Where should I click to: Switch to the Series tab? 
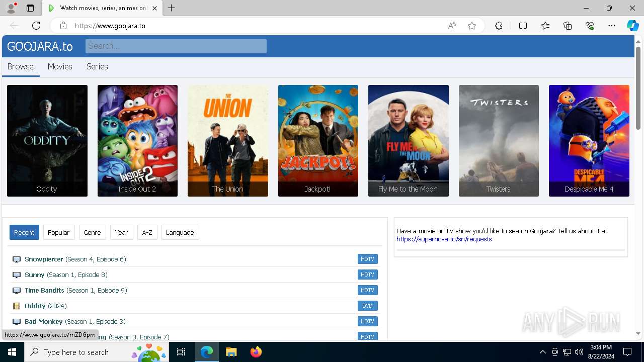97,66
